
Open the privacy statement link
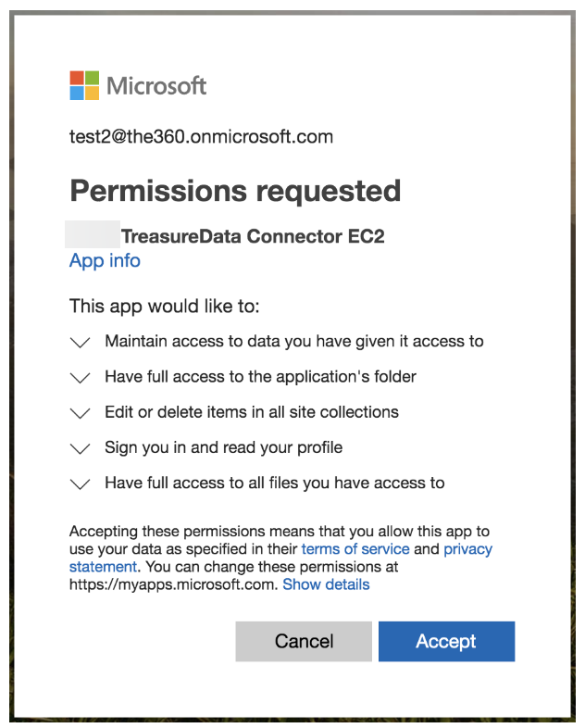pyautogui.click(x=467, y=550)
